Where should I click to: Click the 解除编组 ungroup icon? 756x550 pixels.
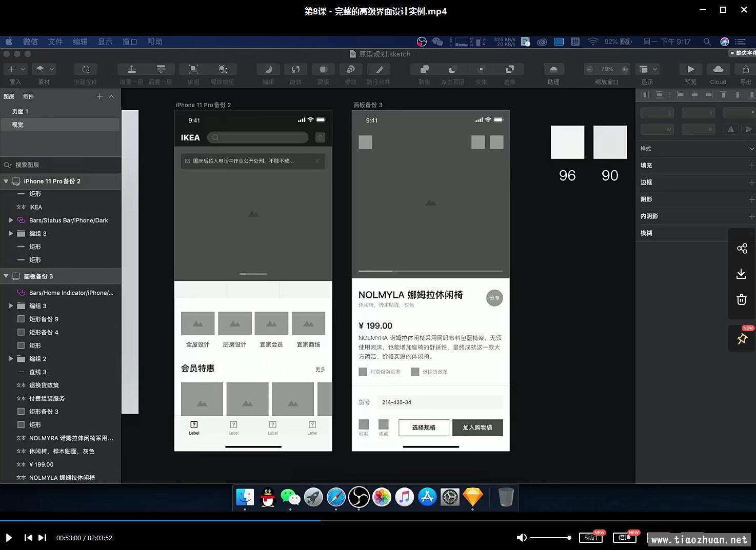click(223, 69)
